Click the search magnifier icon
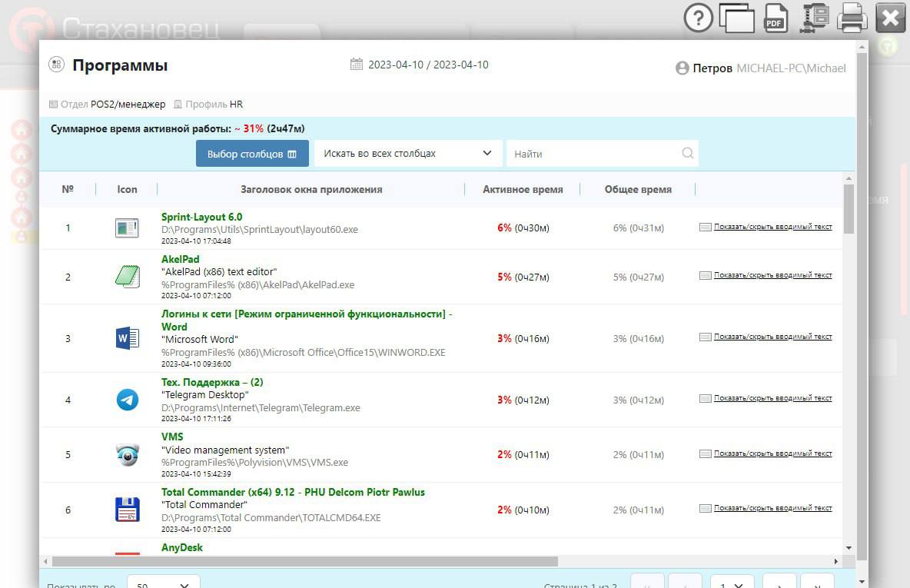The image size is (910, 588). click(687, 153)
